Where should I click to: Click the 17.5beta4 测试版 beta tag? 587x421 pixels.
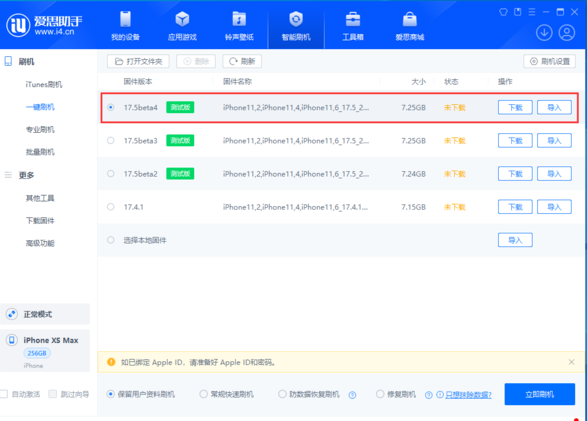coord(180,107)
